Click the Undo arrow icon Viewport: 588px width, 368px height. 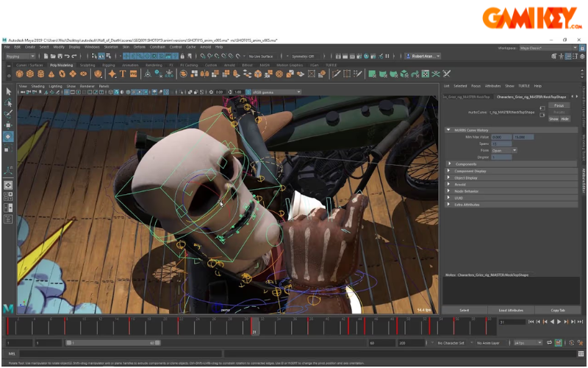pyautogui.click(x=67, y=57)
